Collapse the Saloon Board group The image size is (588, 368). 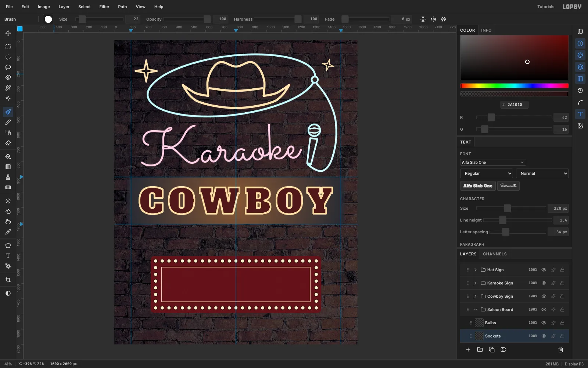476,309
